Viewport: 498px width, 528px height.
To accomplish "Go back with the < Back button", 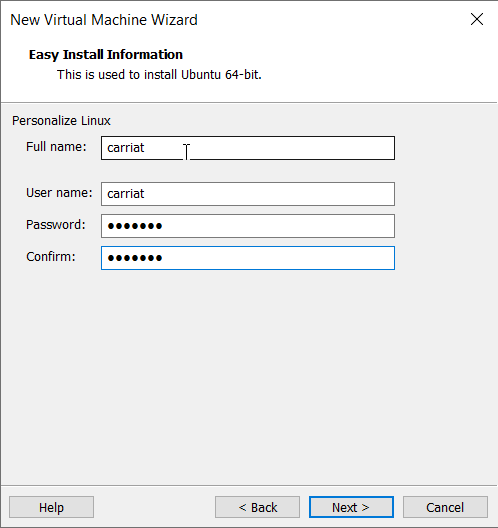I will 258,507.
